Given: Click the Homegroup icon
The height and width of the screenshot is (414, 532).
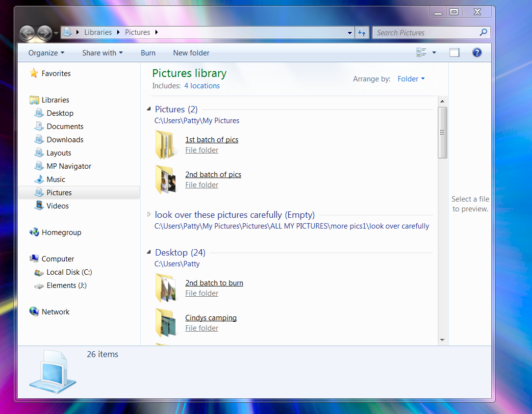Looking at the screenshot, I should tap(34, 232).
